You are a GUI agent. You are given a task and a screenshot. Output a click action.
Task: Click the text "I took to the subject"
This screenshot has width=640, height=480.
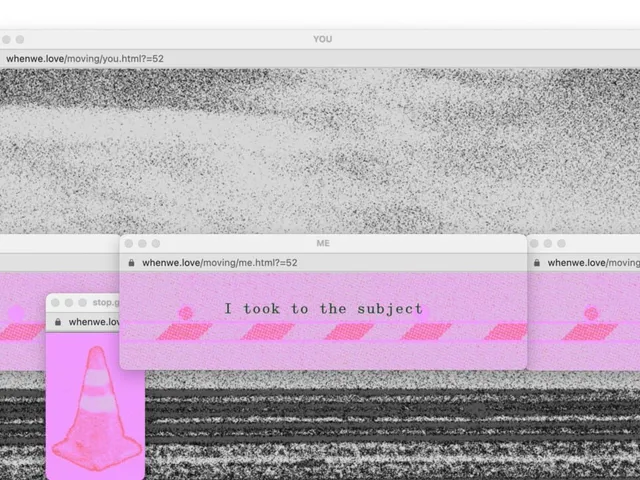tap(324, 309)
